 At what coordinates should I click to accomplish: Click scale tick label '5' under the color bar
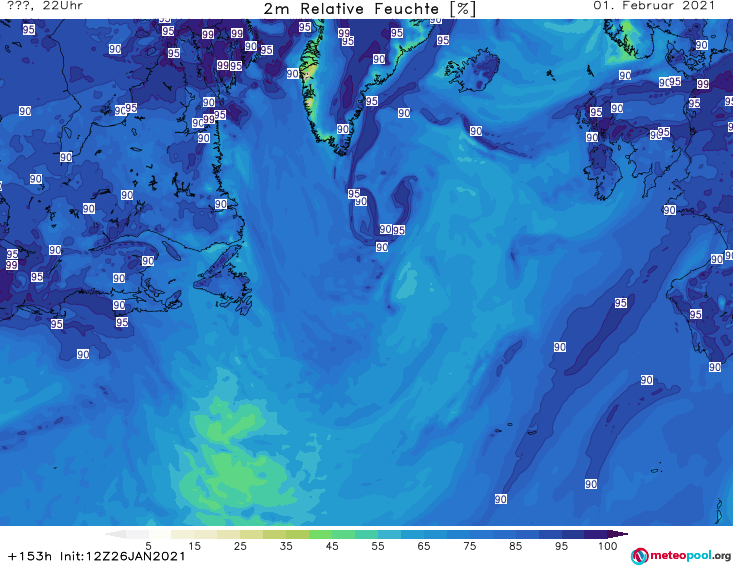pos(148,546)
